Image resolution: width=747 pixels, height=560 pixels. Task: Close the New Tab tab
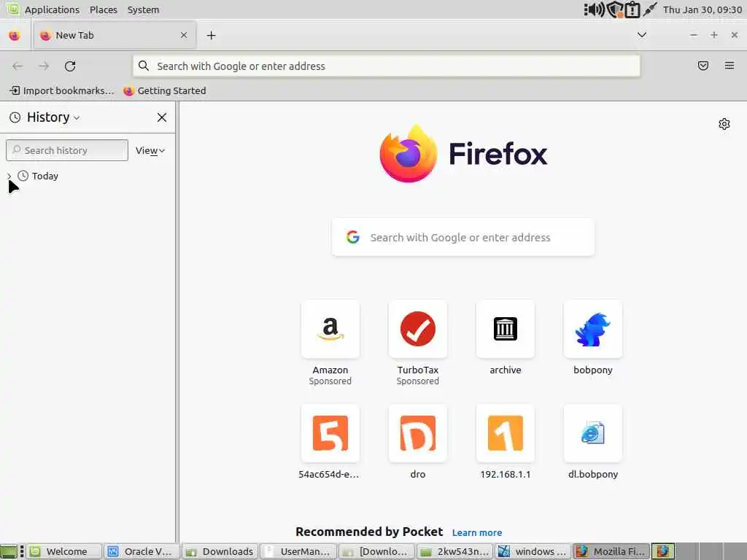click(x=183, y=35)
